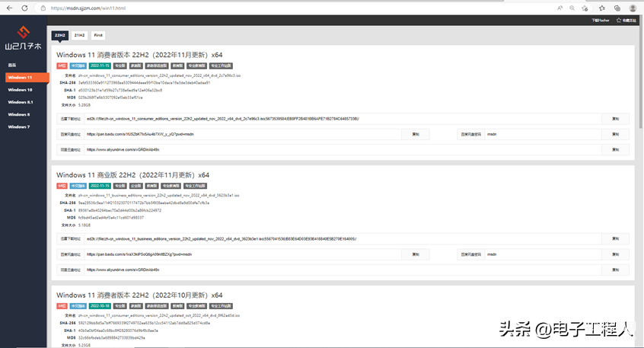
Task: Click the November consumer edition ed2k address field
Action: tap(343, 119)
